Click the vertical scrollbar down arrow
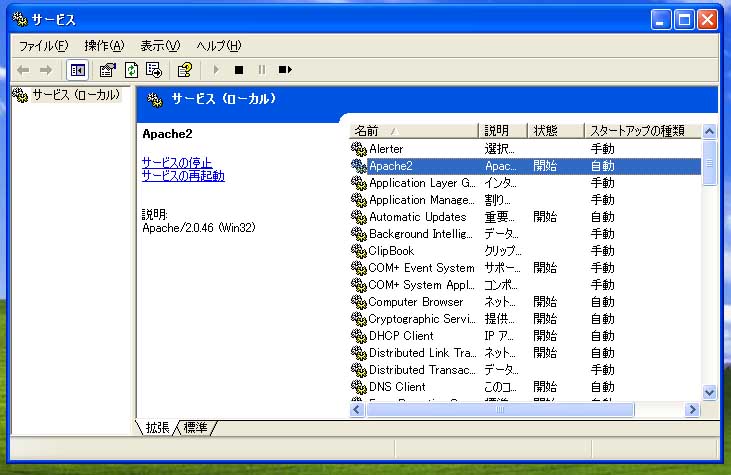The height and width of the screenshot is (475, 731). pos(710,393)
